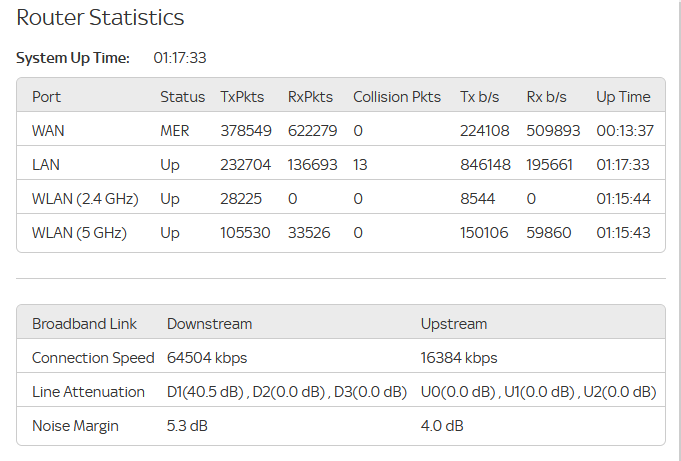Click the Upstream column header
The width and height of the screenshot is (681, 461).
(454, 324)
